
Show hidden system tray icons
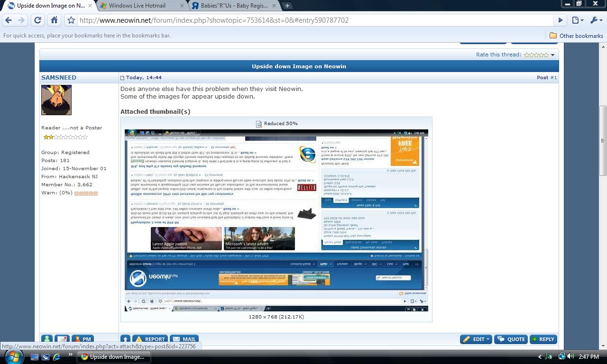click(x=540, y=357)
